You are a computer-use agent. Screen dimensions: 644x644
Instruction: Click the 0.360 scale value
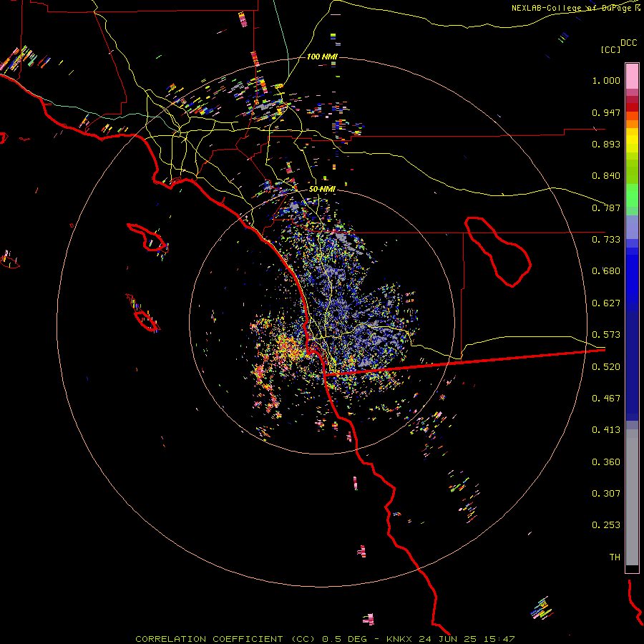pos(606,462)
